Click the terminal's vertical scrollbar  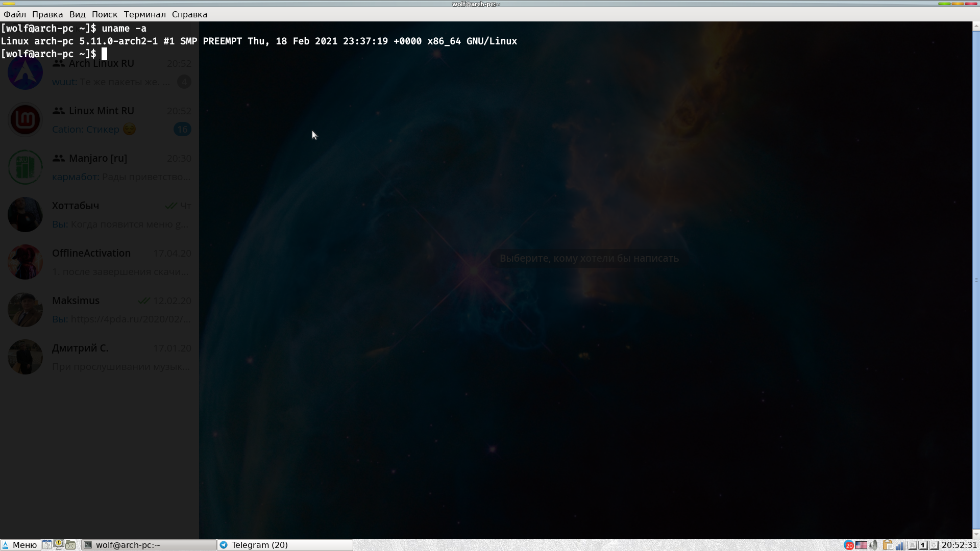point(976,280)
